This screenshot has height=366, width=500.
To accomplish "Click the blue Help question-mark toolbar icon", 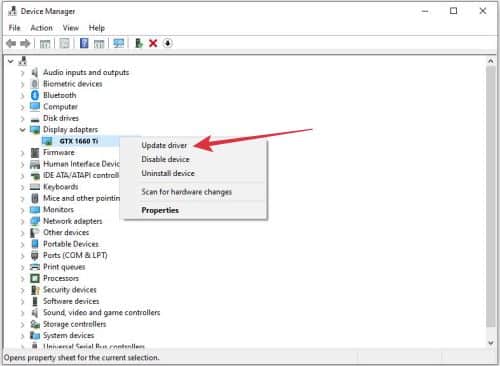I will pos(84,43).
